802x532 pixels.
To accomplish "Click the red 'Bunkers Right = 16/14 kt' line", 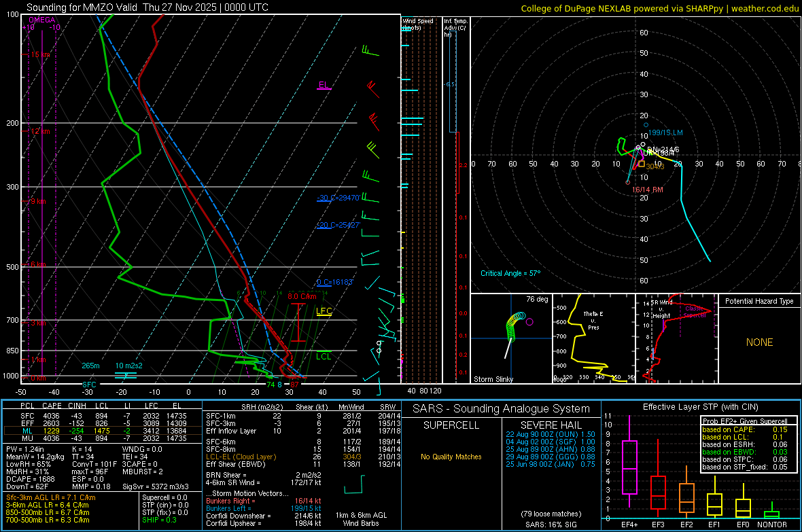I will tap(264, 501).
